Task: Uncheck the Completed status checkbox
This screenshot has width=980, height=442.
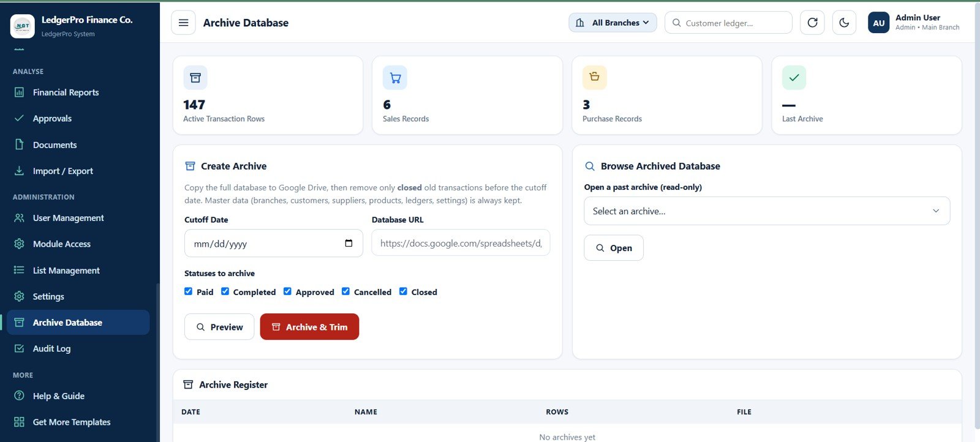Action: 225,291
